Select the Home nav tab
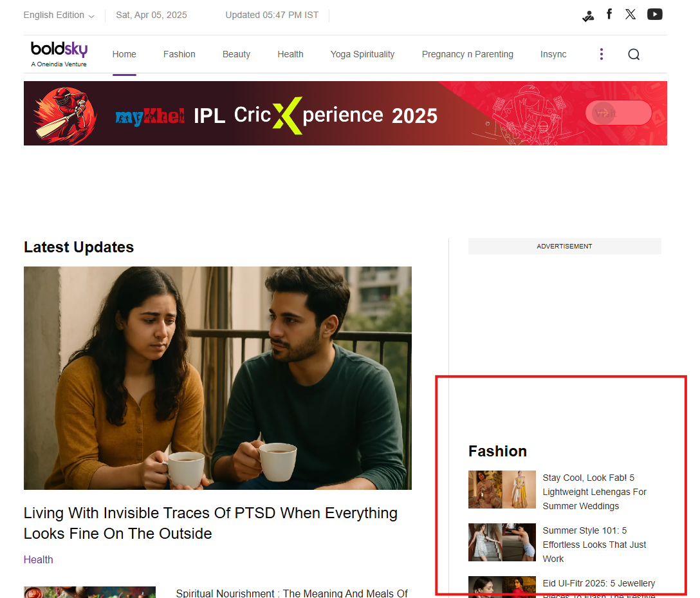The height and width of the screenshot is (598, 700). coord(124,55)
